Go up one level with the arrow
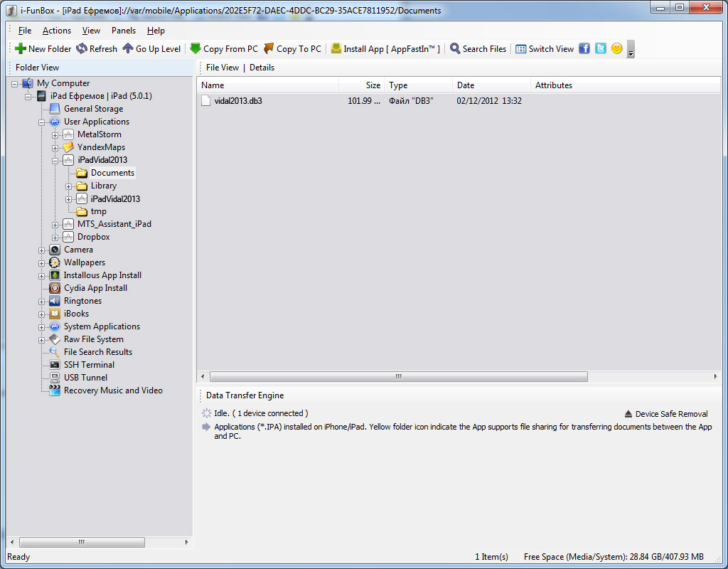Viewport: 728px width, 569px height. point(128,49)
